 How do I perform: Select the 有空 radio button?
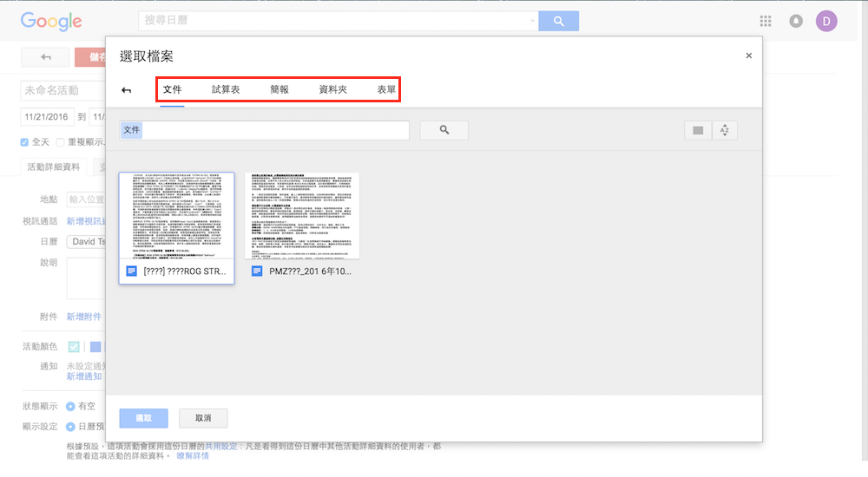click(70, 406)
